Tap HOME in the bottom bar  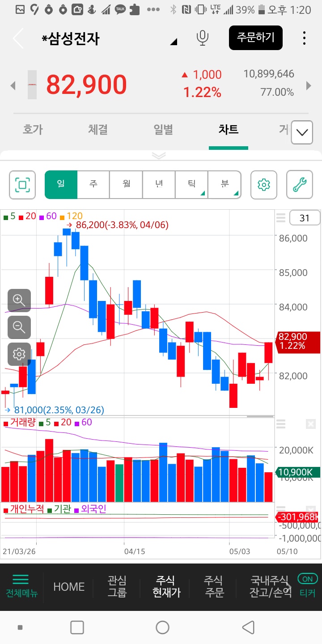[69, 587]
